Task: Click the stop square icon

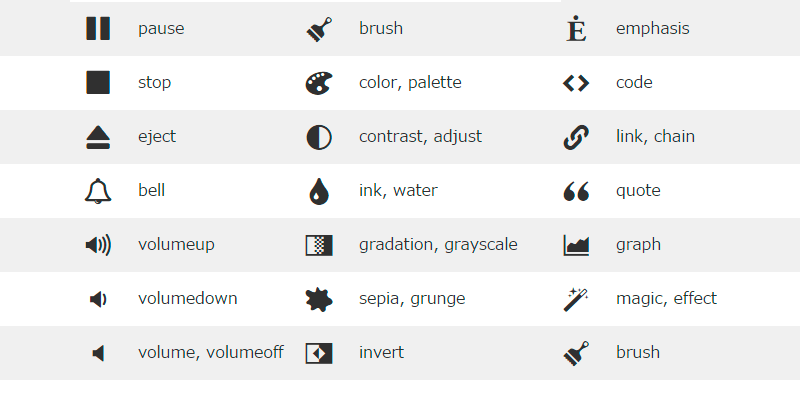Action: click(x=98, y=82)
